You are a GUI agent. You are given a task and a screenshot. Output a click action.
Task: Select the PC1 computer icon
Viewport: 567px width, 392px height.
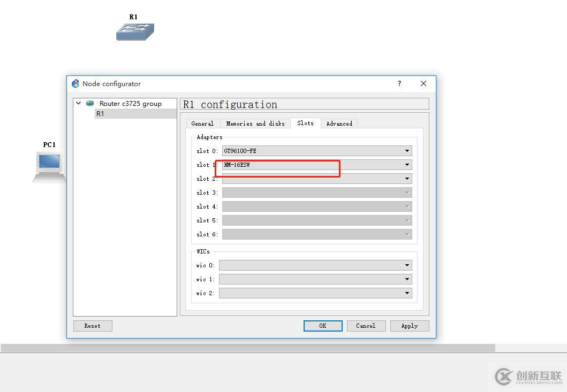[49, 167]
